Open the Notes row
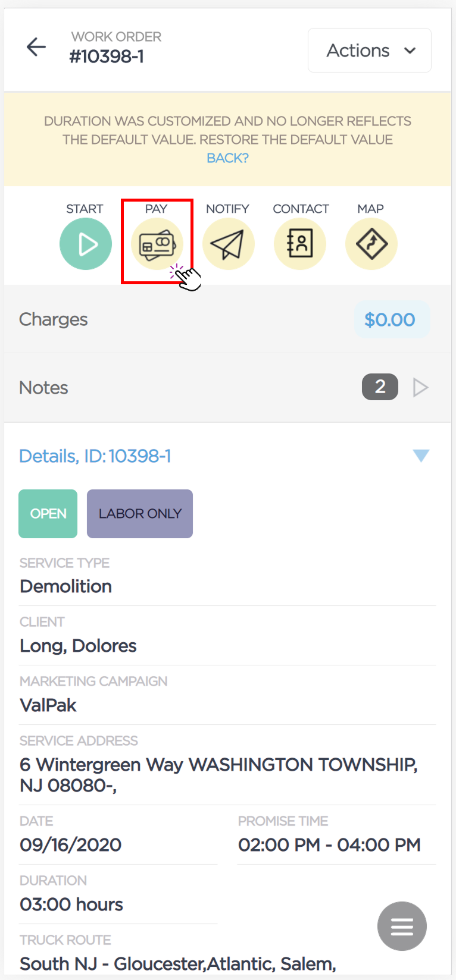Image resolution: width=456 pixels, height=980 pixels. click(x=227, y=388)
